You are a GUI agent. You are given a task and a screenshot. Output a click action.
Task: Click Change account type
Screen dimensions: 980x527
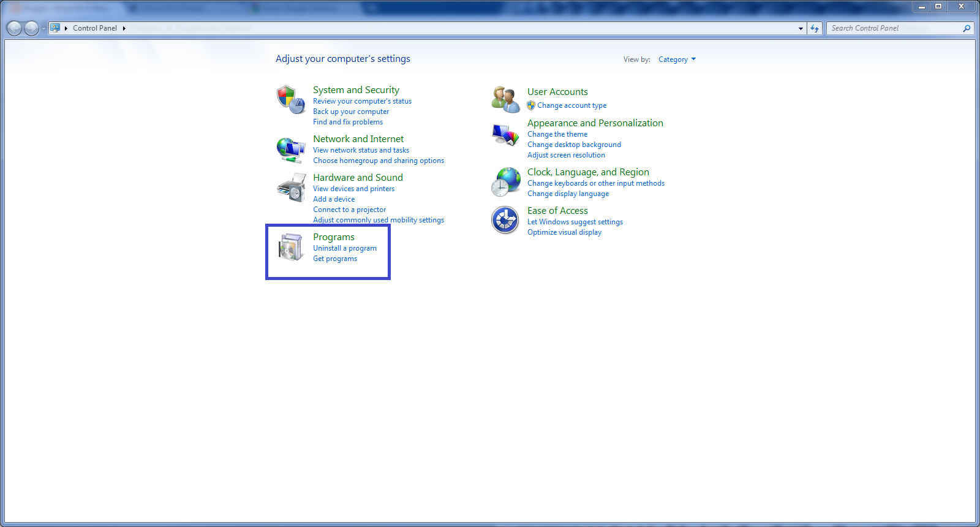[x=571, y=105]
